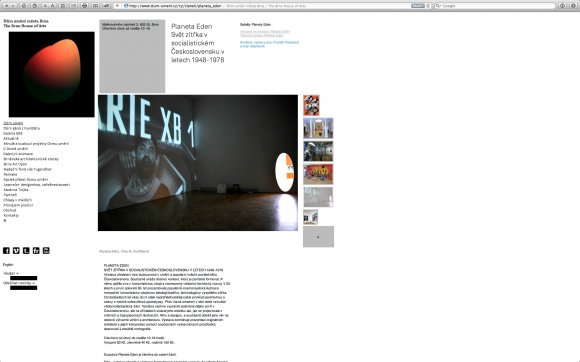Viewport: 580px width, 362px height.
Task: Click the grey address info box
Action: pyautogui.click(x=132, y=56)
